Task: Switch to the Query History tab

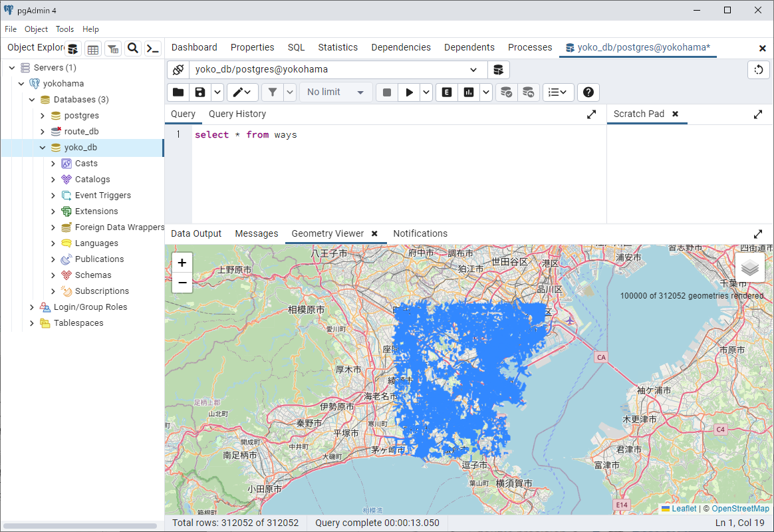Action: coord(237,114)
